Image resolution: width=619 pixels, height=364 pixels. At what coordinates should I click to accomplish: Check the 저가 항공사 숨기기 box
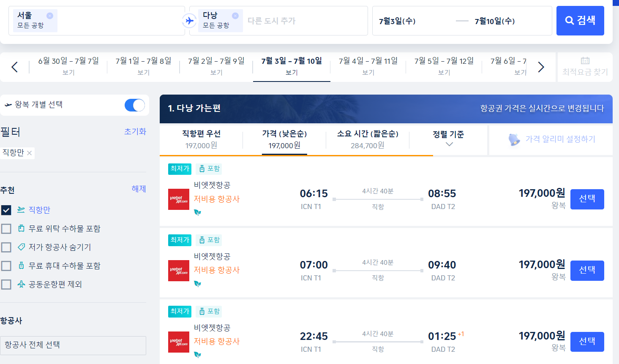click(x=6, y=247)
